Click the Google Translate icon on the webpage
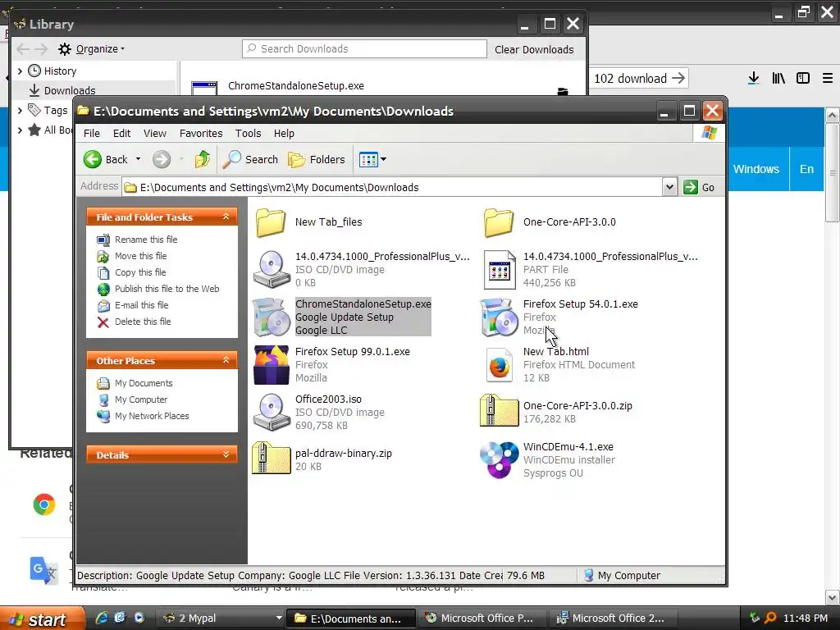The image size is (840, 630). pos(44,571)
